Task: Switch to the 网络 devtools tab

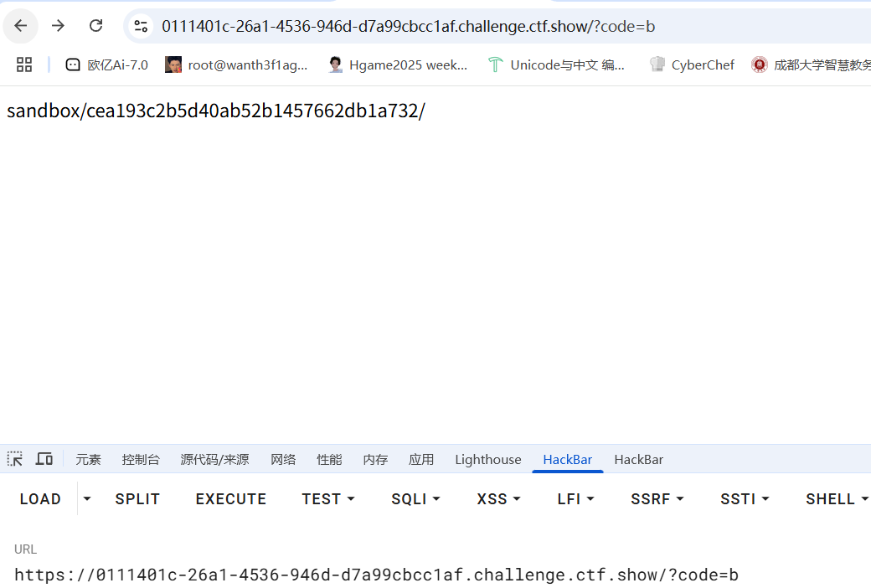Action: coord(283,459)
